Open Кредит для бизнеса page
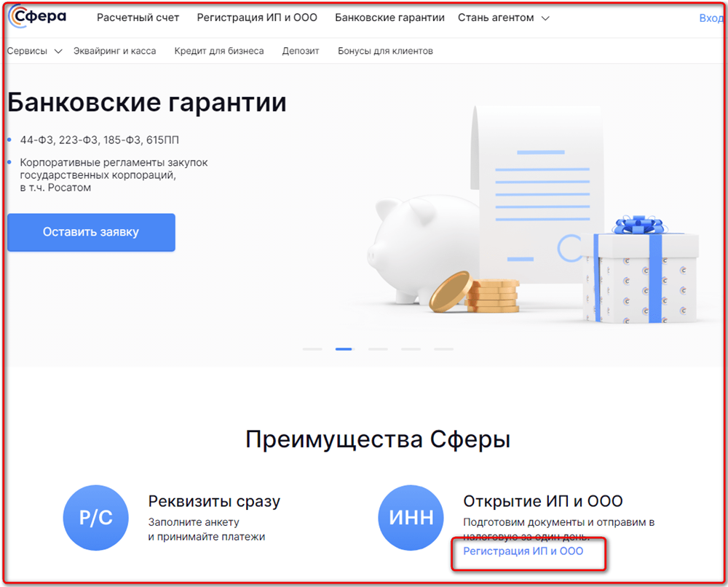The image size is (728, 587). click(x=219, y=51)
